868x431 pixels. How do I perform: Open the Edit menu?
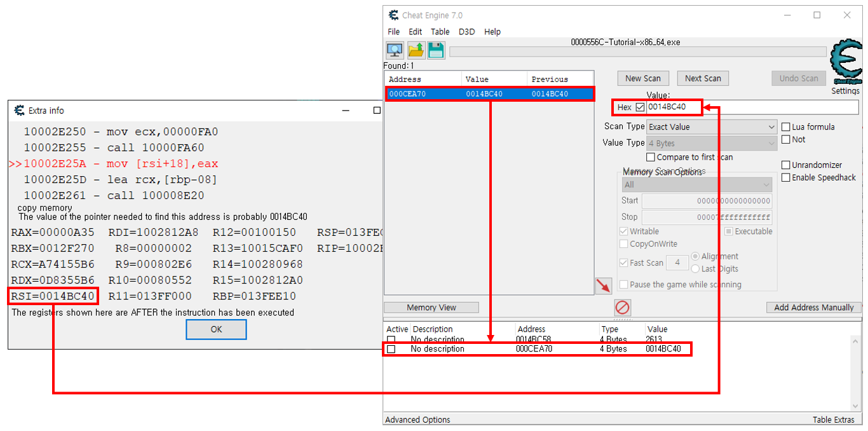click(416, 32)
